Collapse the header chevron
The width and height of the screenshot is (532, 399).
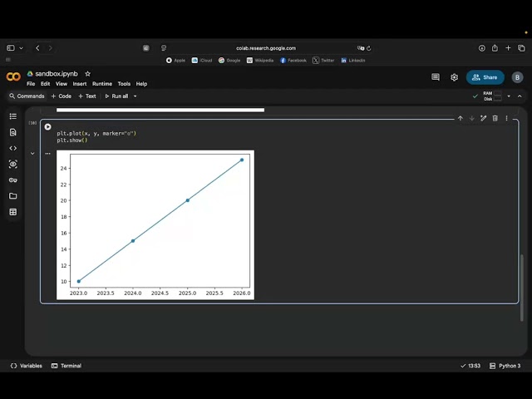(520, 96)
